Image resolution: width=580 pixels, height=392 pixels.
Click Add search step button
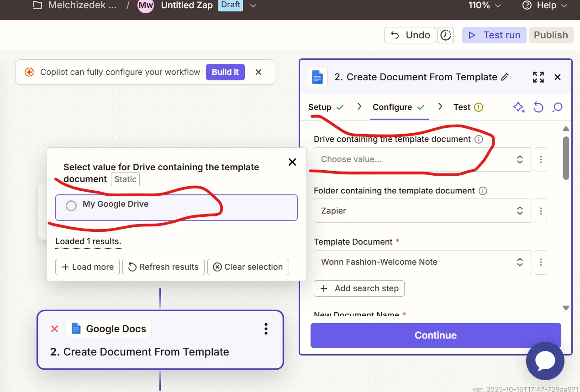tap(359, 288)
